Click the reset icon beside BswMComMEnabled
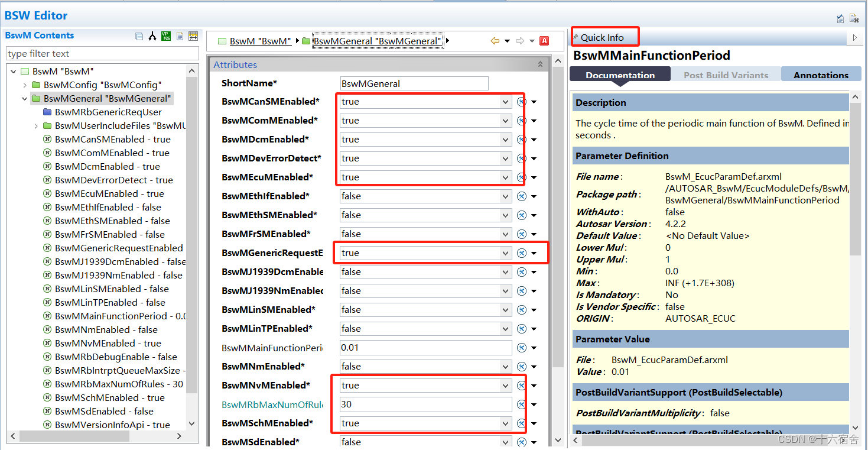The height and width of the screenshot is (450, 868). click(x=522, y=121)
